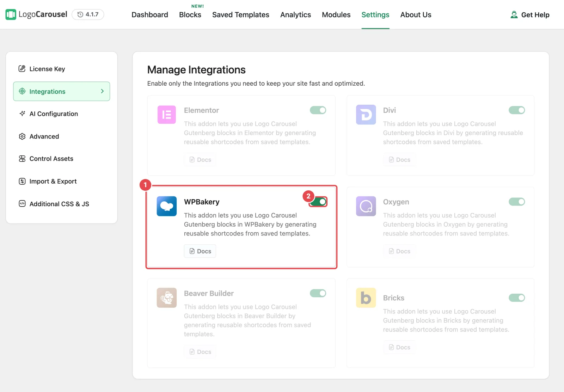Image resolution: width=564 pixels, height=392 pixels.
Task: Click the Elementor logo icon
Action: (x=167, y=115)
